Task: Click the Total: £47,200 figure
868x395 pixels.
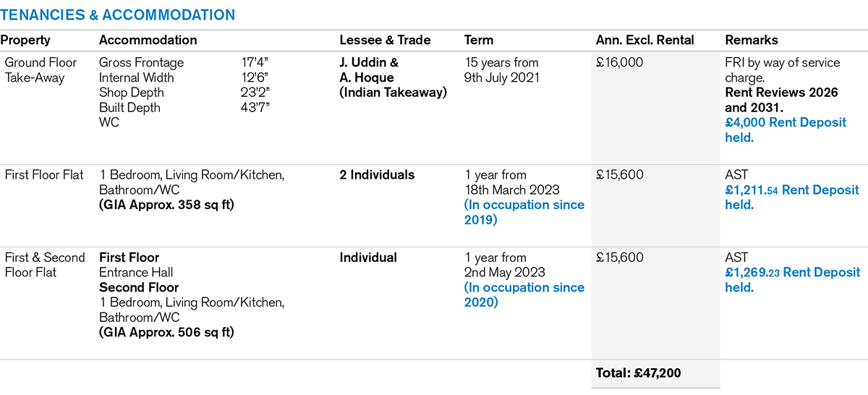Action: (638, 373)
